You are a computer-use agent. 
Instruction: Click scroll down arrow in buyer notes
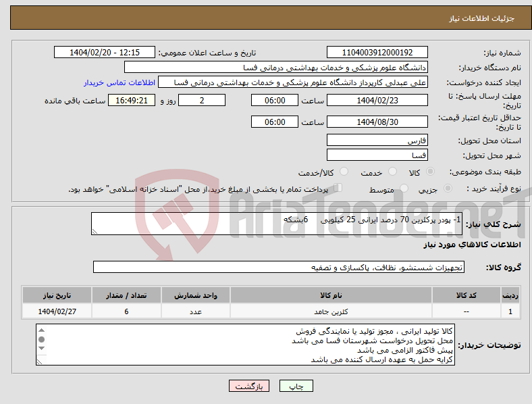(41, 349)
